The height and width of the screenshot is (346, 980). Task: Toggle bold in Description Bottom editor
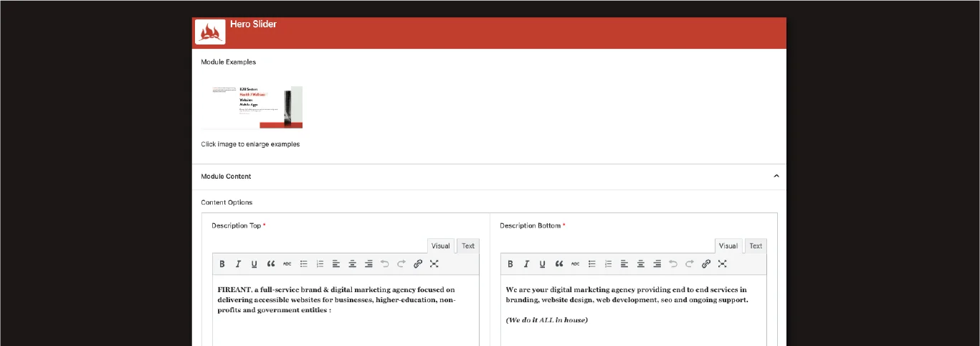tap(510, 264)
